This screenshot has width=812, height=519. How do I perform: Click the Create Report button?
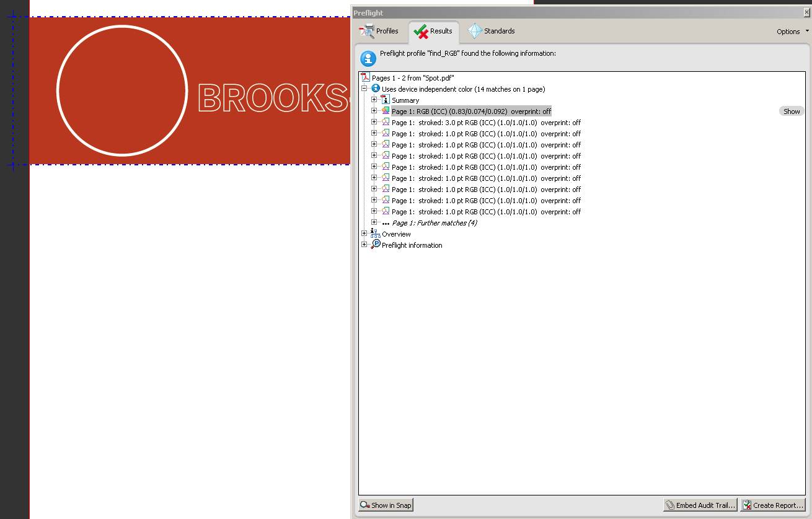point(772,505)
